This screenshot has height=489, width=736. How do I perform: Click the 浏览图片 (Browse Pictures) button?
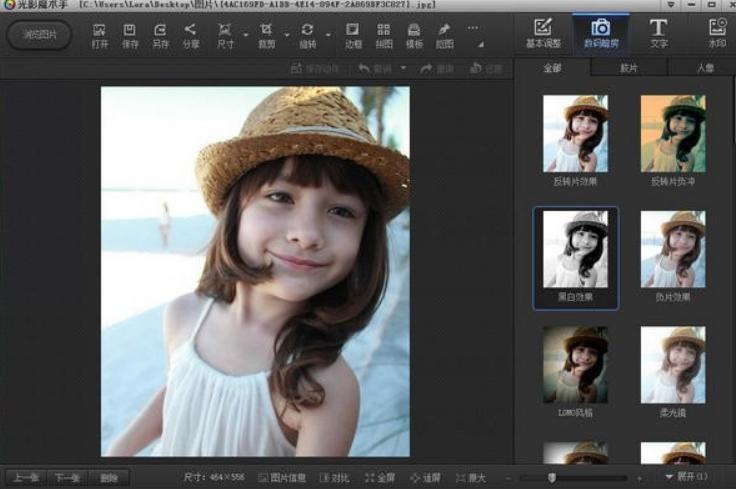[39, 35]
